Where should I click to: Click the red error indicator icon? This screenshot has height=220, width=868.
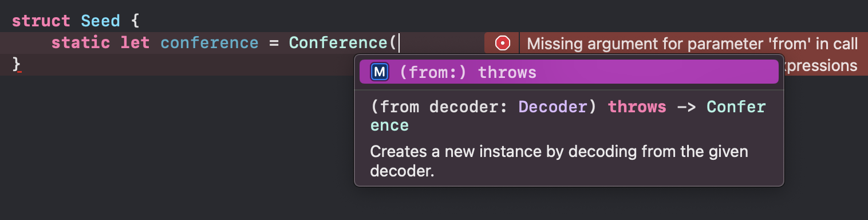(x=502, y=43)
